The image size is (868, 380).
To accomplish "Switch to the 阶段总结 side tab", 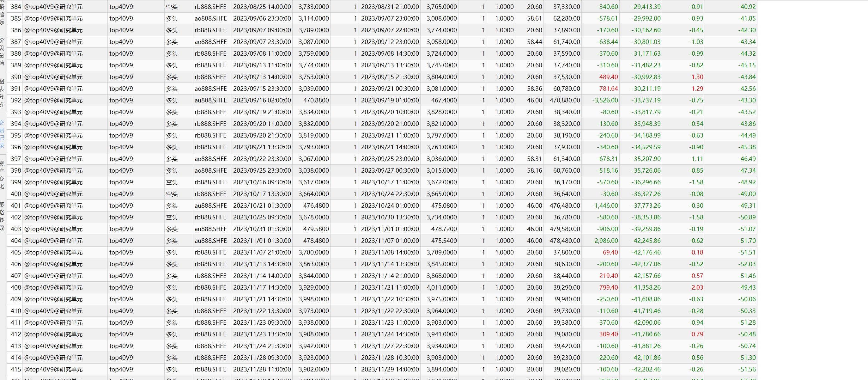I will pyautogui.click(x=2, y=51).
